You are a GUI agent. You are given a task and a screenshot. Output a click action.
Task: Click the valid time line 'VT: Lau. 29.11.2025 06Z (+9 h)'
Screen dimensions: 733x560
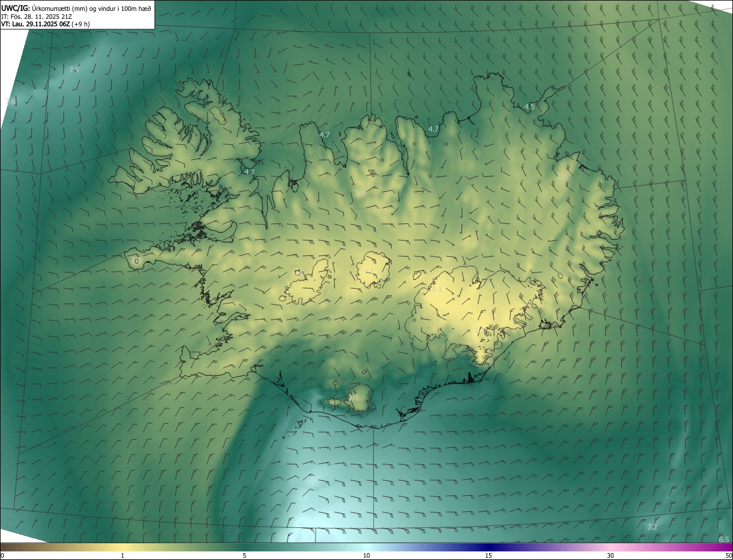pos(45,24)
